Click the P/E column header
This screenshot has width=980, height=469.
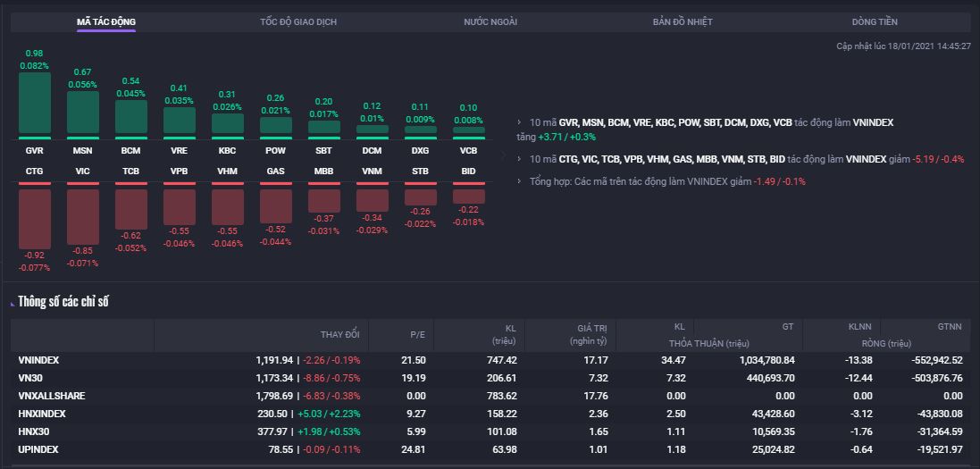(417, 334)
